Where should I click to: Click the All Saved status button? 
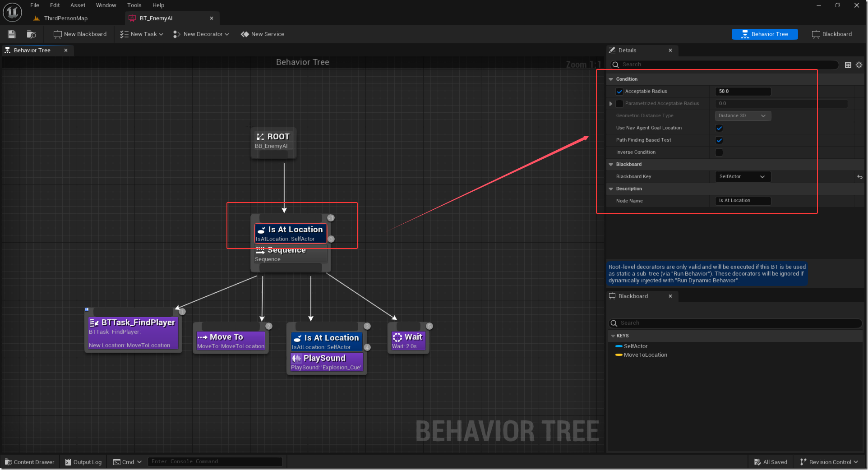coord(771,462)
